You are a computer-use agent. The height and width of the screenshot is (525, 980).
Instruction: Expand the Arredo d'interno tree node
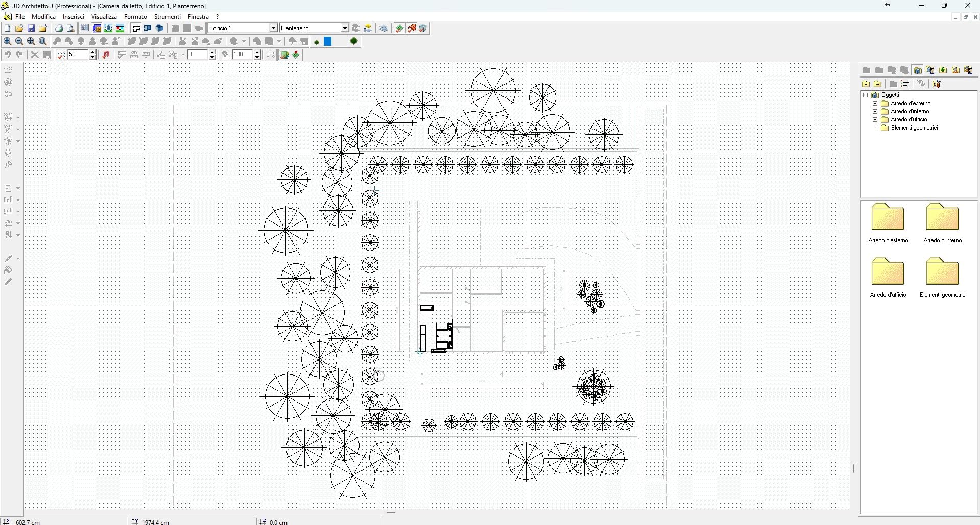coord(875,111)
